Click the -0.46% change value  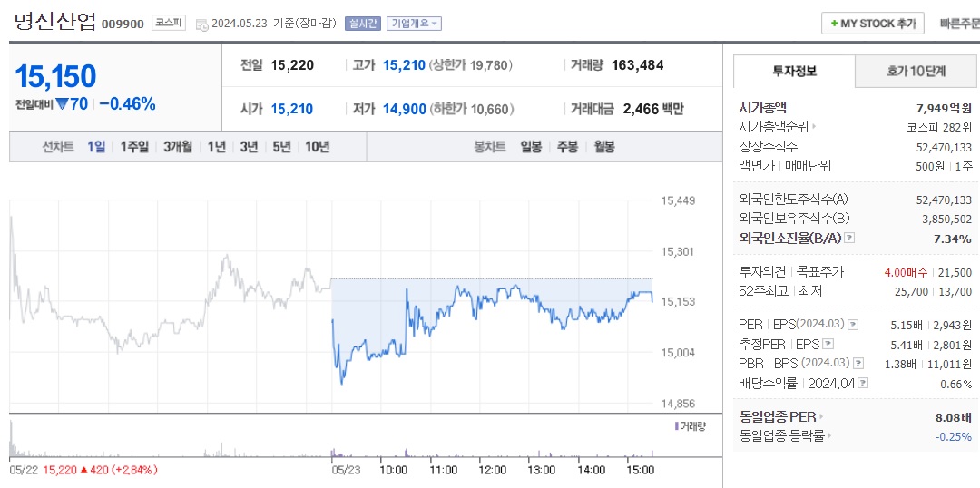[x=127, y=104]
